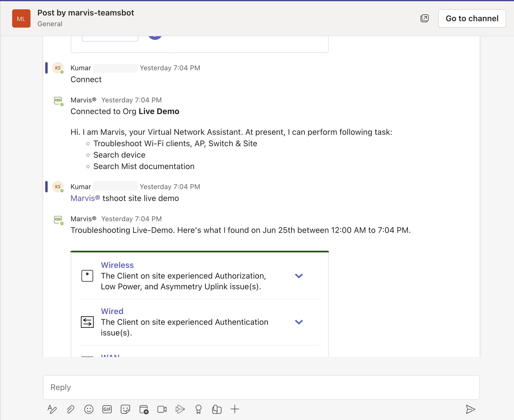Expand the Wired issues section
514x420 pixels.
[x=299, y=322]
